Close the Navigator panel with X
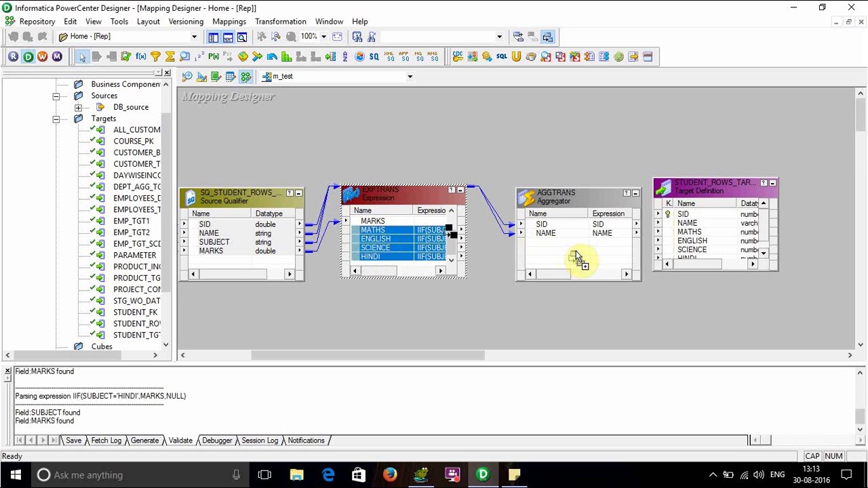 click(167, 73)
